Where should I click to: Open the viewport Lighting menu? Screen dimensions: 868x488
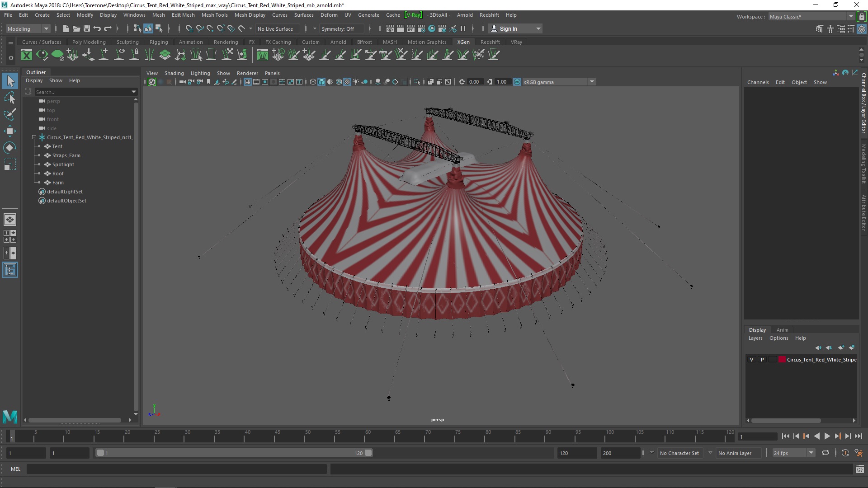coord(200,73)
